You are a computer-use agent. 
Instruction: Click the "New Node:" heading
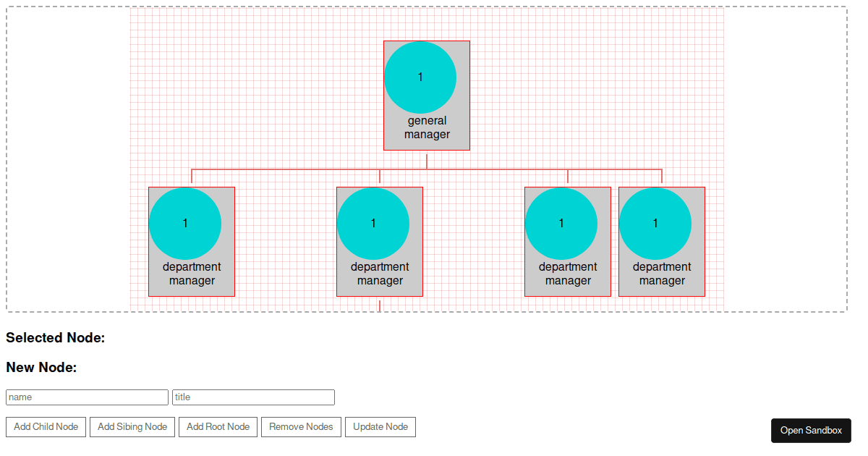tap(41, 368)
